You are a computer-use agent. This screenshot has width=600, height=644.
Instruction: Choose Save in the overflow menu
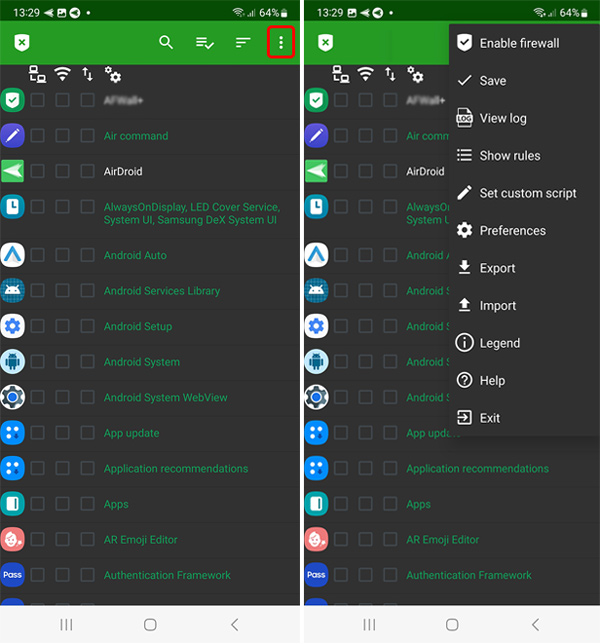click(x=524, y=80)
